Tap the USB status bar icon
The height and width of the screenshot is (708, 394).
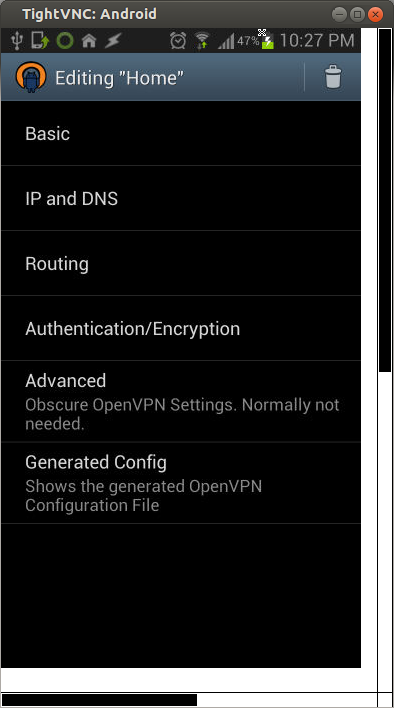click(x=17, y=41)
